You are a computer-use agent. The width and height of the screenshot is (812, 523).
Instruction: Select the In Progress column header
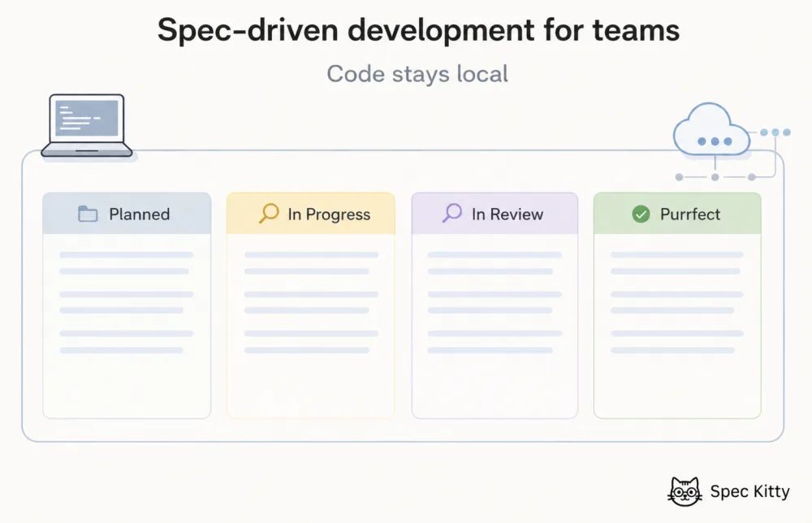pos(311,214)
